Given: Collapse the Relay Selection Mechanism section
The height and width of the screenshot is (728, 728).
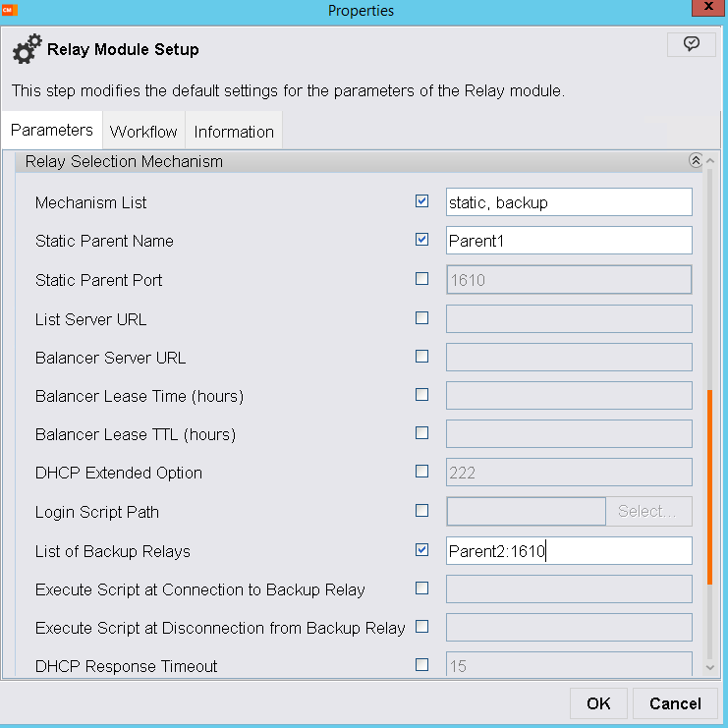Looking at the screenshot, I should (696, 161).
